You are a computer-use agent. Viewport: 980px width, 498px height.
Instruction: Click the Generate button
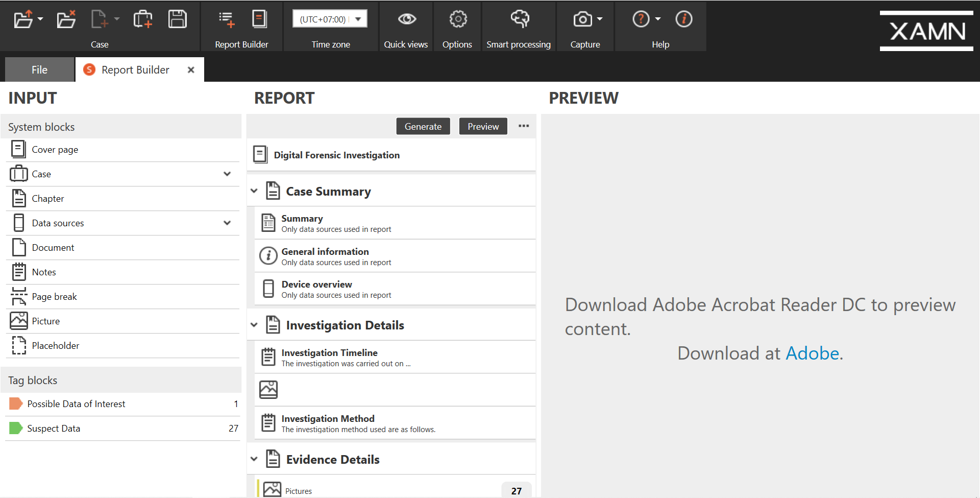[x=423, y=127]
